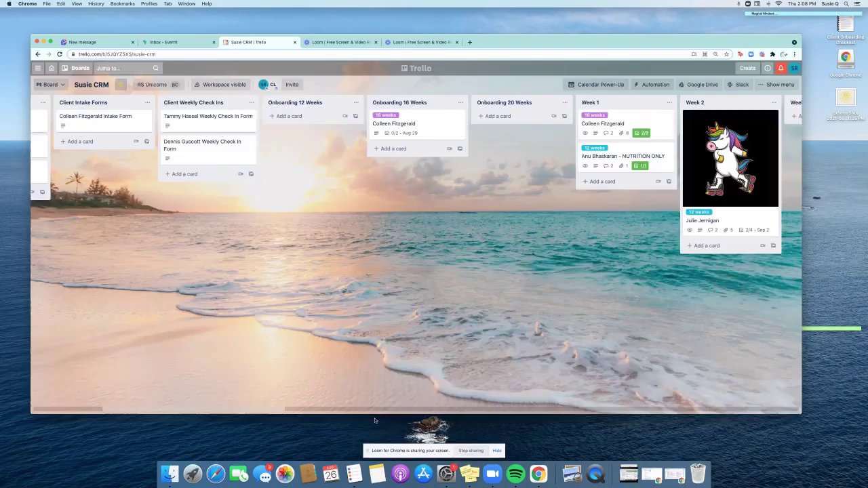Click 2/4 Sep 2 checklist badge on Julie card
The height and width of the screenshot is (488, 868).
754,230
